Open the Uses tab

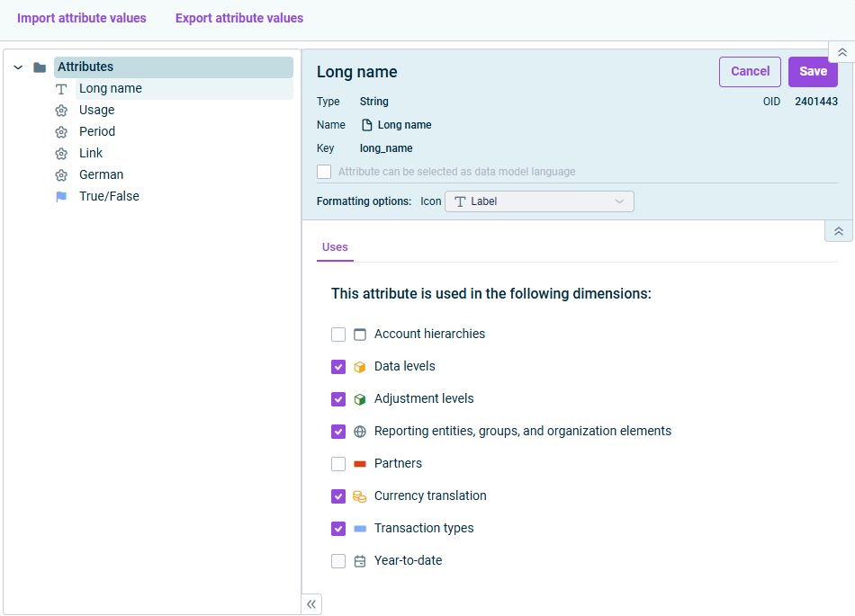click(335, 247)
